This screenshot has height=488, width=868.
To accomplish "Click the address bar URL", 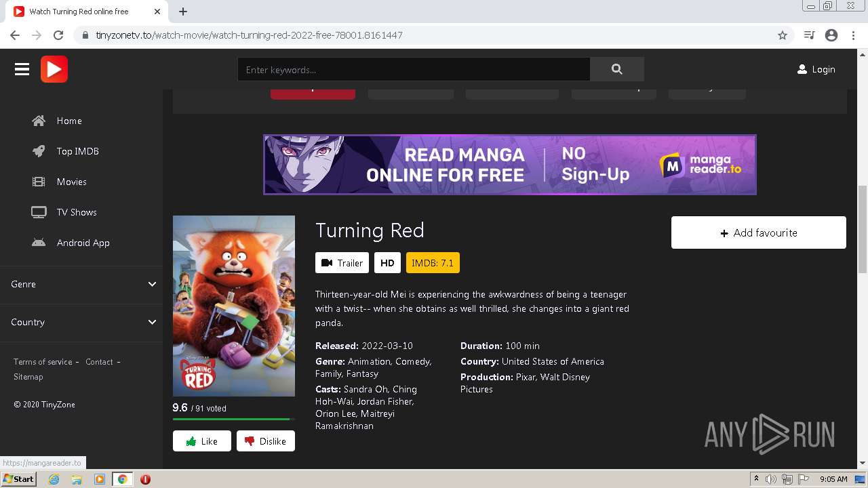I will click(249, 35).
